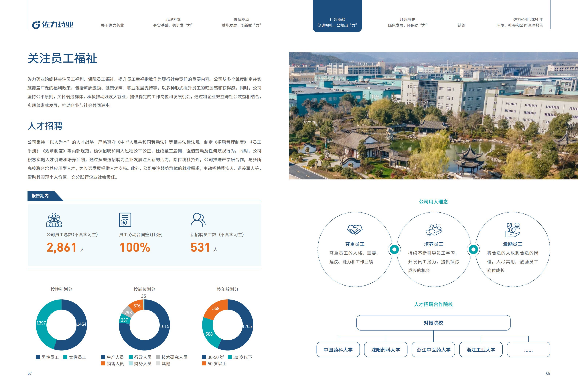Click the page number 68
The width and height of the screenshot is (578, 392).
[548, 373]
